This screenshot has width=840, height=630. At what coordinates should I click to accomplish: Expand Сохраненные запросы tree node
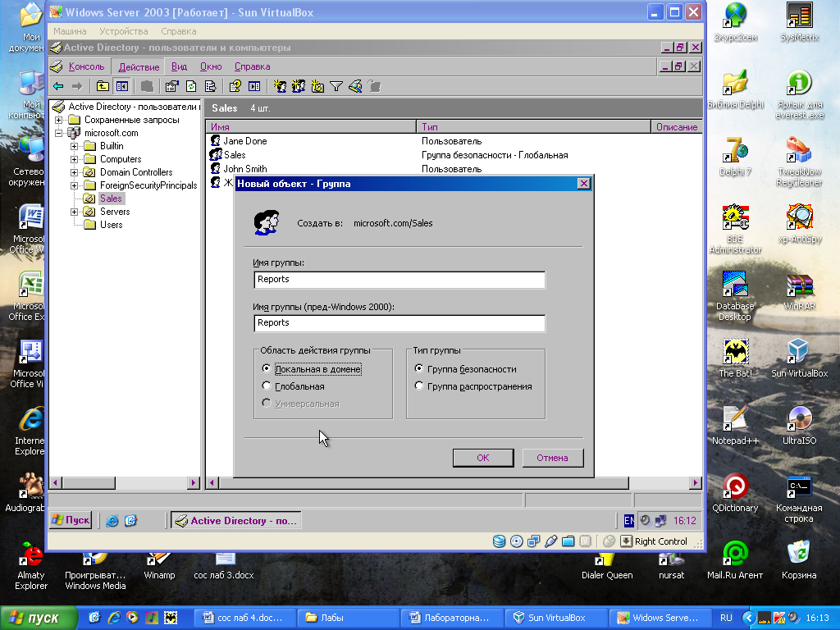[x=59, y=120]
